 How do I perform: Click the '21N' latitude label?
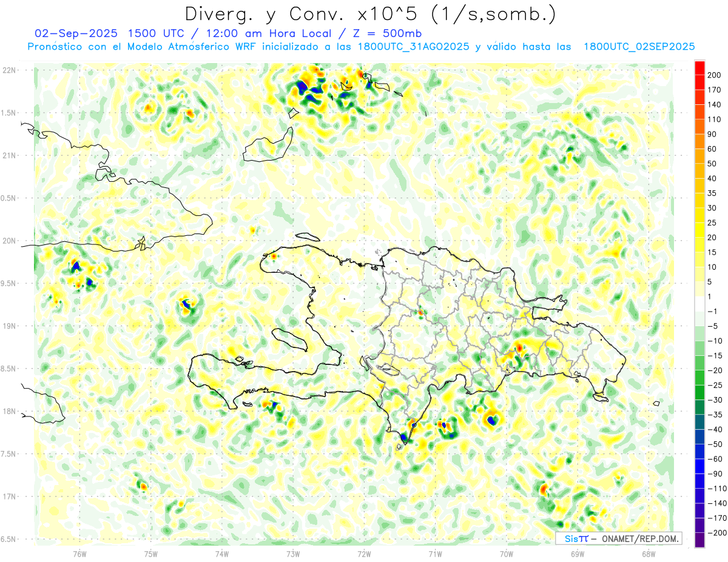[10, 156]
